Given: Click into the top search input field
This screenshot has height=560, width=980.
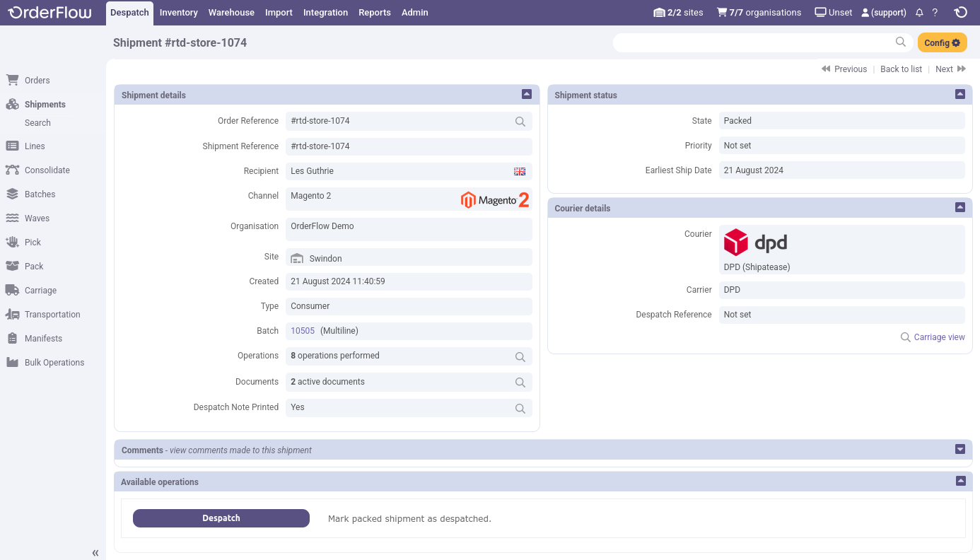Looking at the screenshot, I should 753,42.
